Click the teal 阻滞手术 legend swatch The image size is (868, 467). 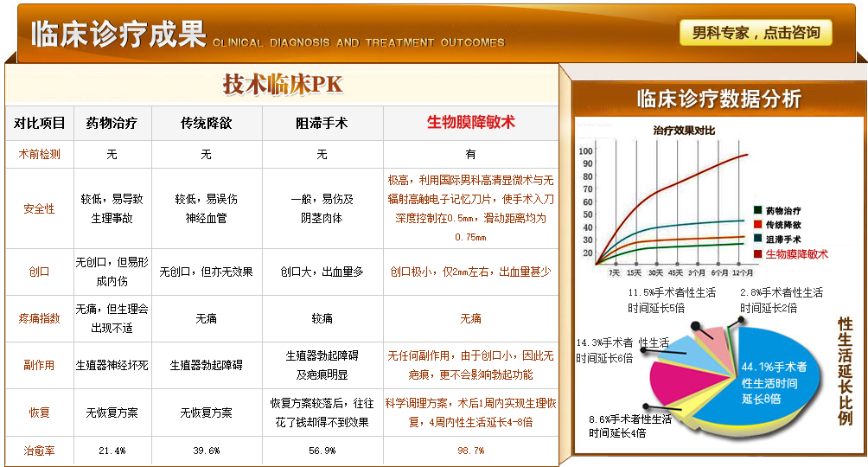[757, 239]
